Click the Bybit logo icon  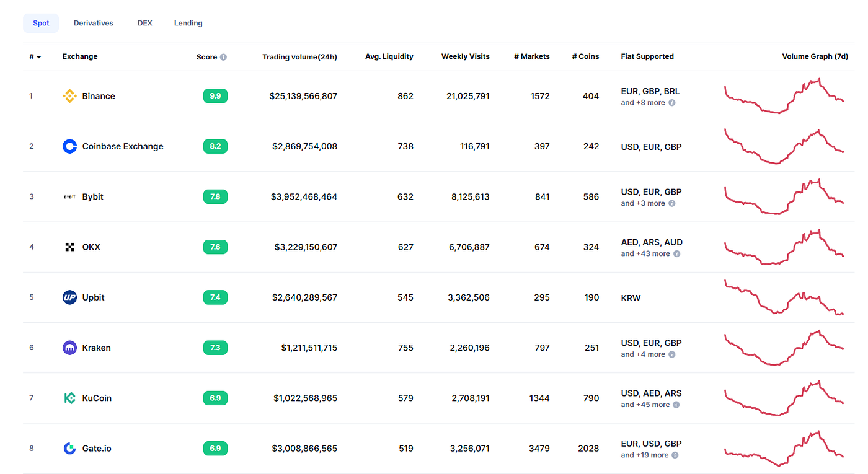click(69, 197)
